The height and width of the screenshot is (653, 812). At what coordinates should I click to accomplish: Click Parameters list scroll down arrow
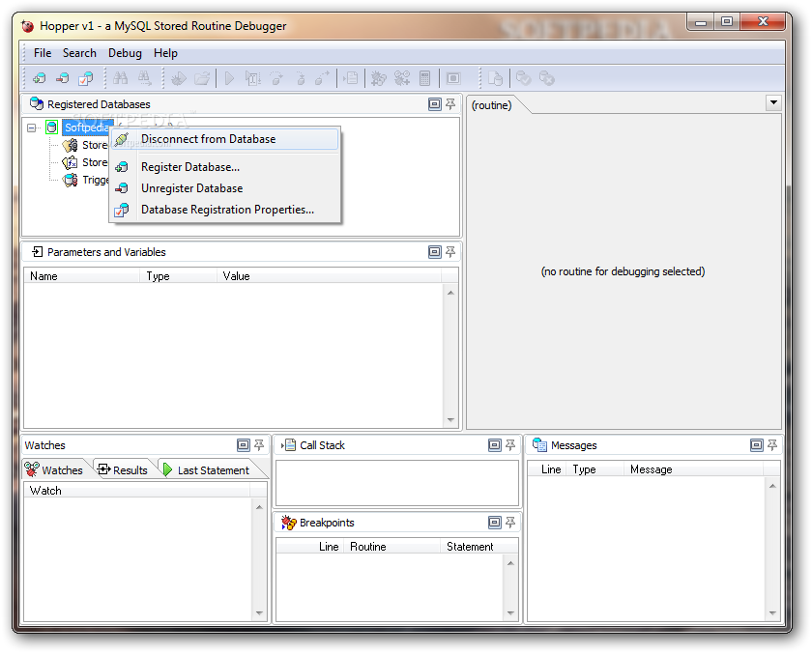pos(450,420)
